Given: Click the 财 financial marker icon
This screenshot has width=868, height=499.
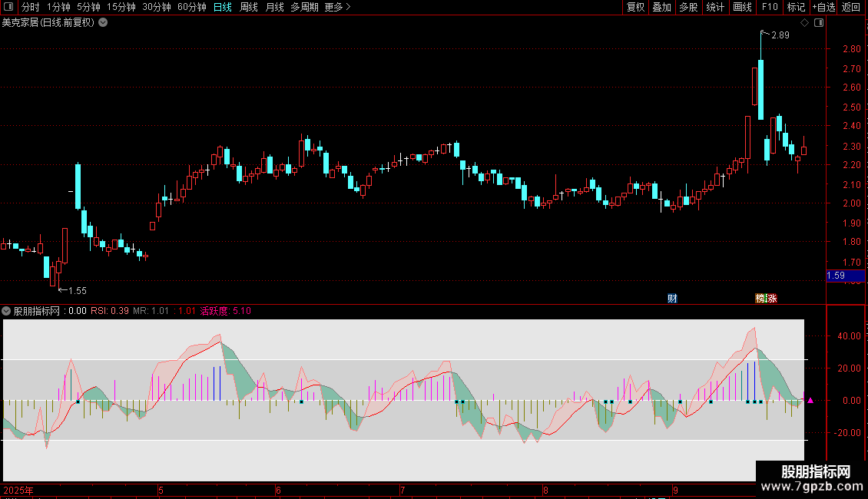Looking at the screenshot, I should (x=672, y=298).
